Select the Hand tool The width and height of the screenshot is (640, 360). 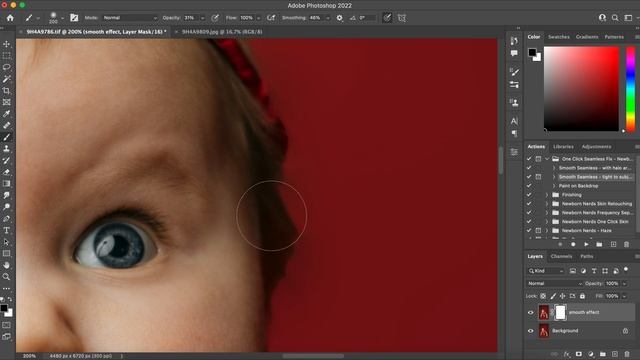click(x=7, y=265)
